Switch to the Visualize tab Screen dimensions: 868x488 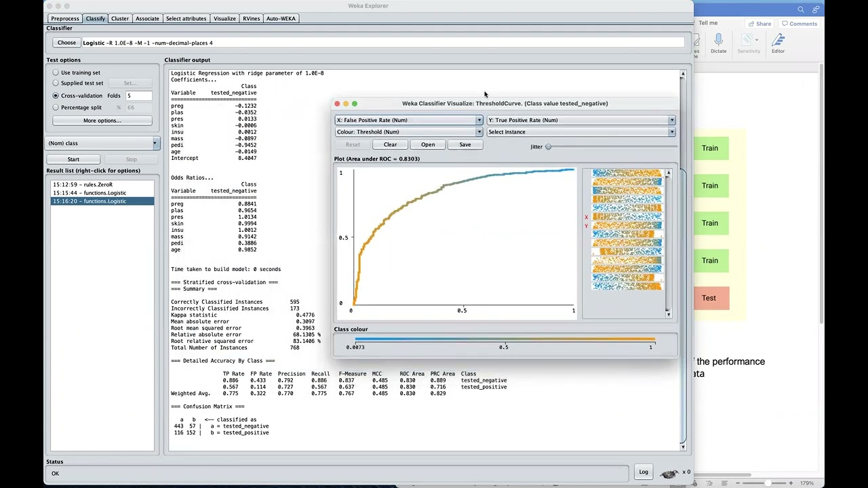[x=224, y=18]
